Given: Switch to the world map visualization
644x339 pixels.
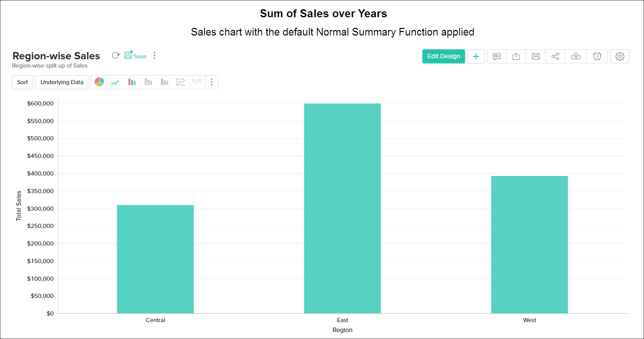Looking at the screenshot, I should click(x=196, y=82).
